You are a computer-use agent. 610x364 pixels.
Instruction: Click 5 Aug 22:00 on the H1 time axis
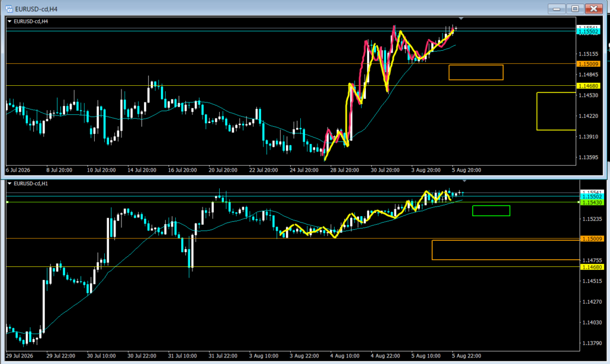[x=466, y=356]
